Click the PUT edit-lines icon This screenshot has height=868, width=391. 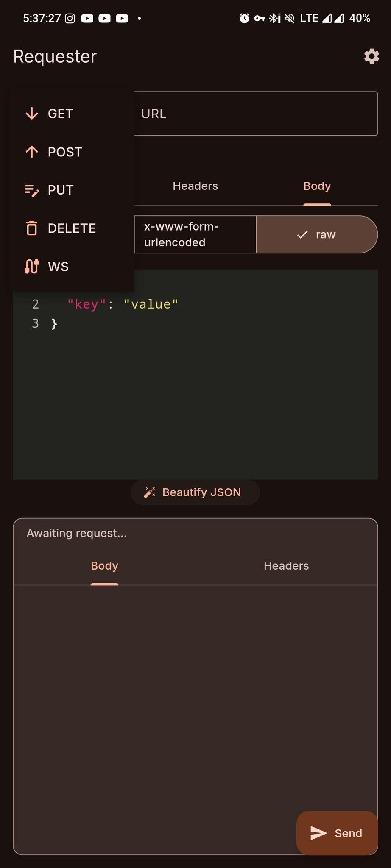pyautogui.click(x=32, y=190)
